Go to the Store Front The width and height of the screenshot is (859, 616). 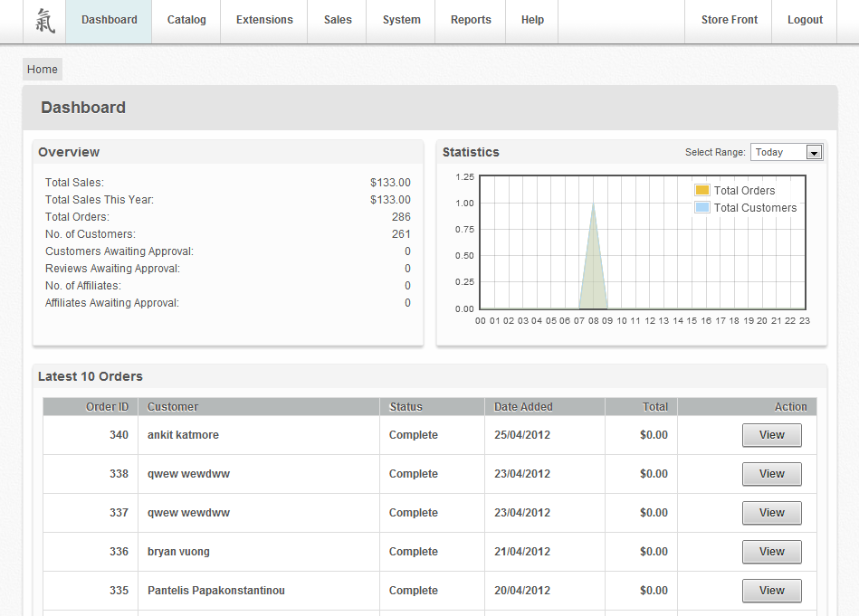pyautogui.click(x=729, y=20)
